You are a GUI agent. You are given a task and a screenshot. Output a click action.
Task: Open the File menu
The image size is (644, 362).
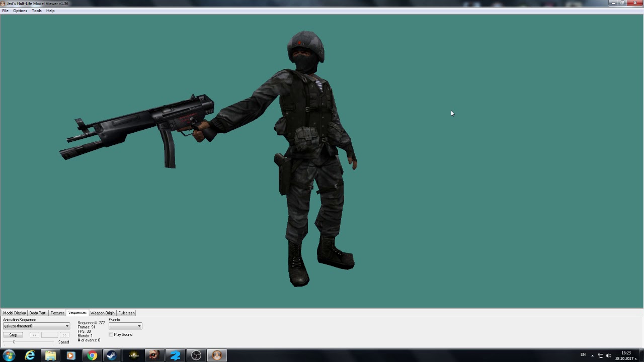pyautogui.click(x=5, y=11)
